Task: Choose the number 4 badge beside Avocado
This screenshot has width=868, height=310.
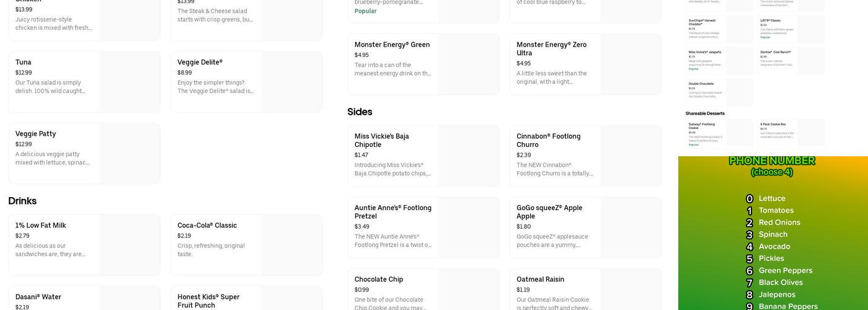Action: (749, 247)
